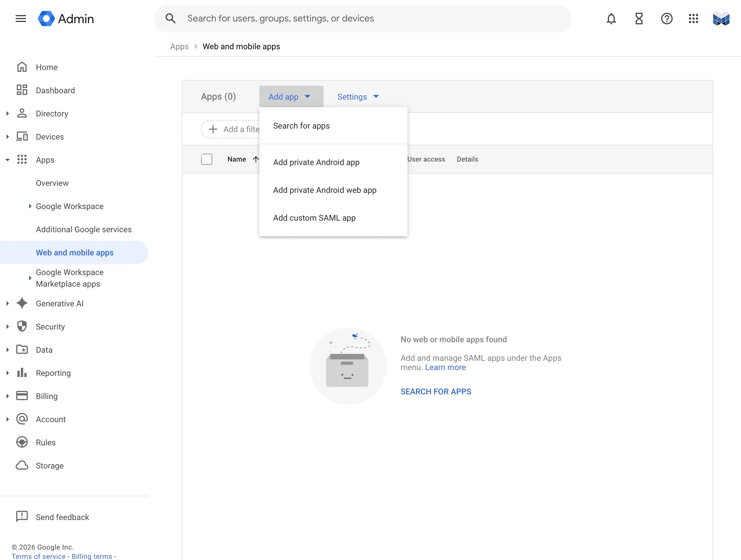This screenshot has width=741, height=560.
Task: Open the pending tasks hourglass icon
Action: click(639, 19)
